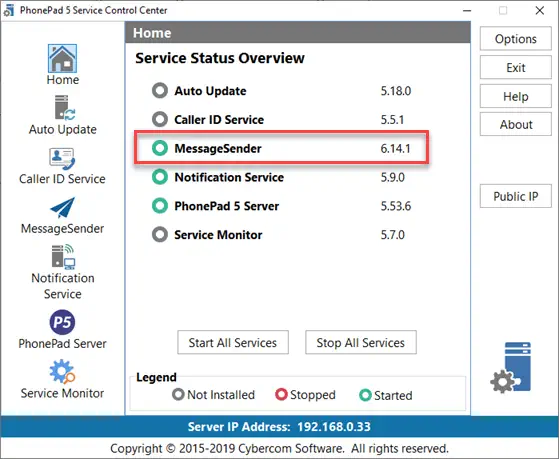Click the Service Status Overview heading
Screen dimensions: 559x459
click(x=220, y=58)
